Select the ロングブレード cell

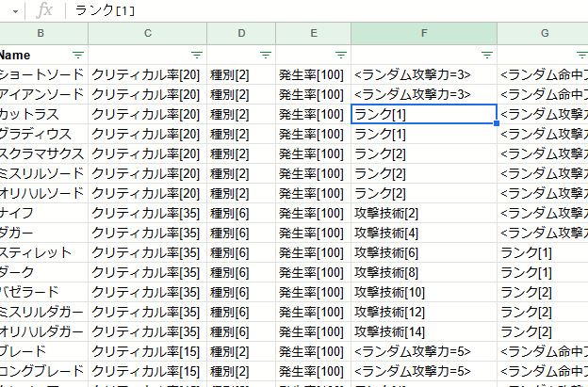tap(44, 371)
